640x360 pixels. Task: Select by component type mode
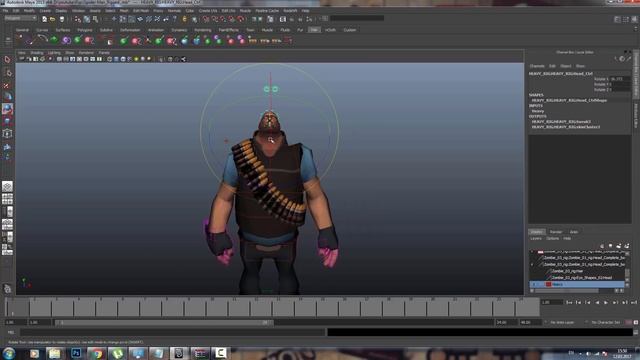pos(96,19)
